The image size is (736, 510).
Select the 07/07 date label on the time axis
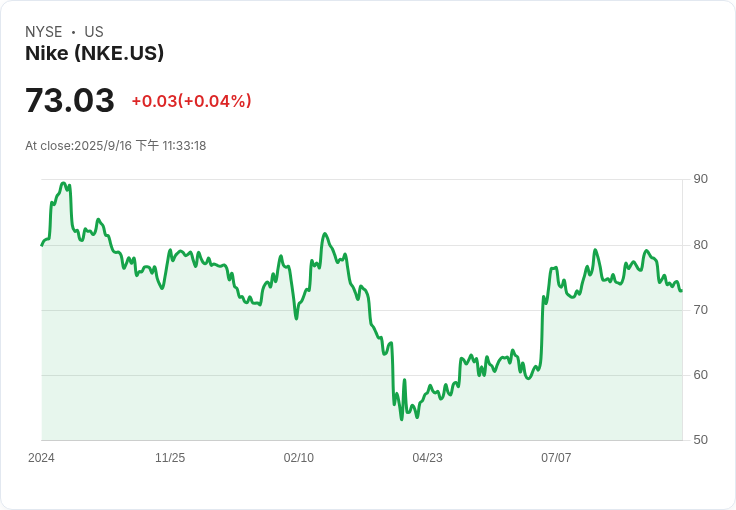(556, 458)
